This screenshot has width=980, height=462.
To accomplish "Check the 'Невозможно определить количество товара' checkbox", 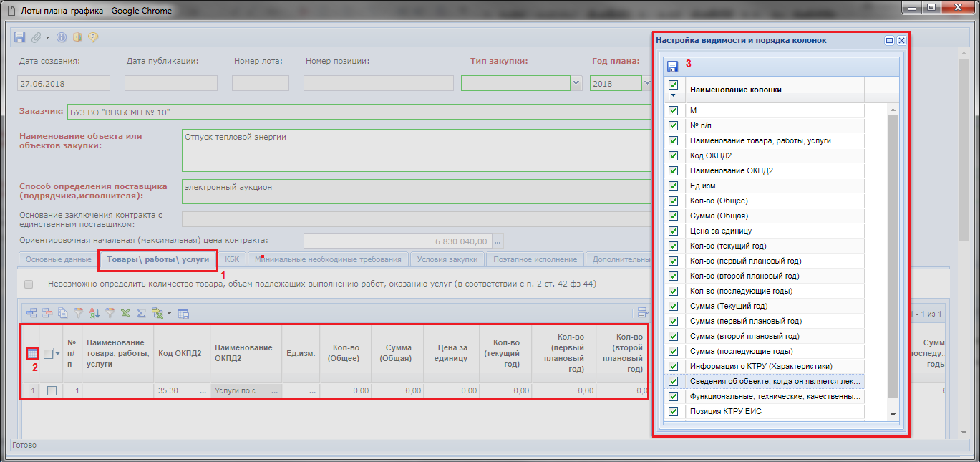I will tap(29, 284).
